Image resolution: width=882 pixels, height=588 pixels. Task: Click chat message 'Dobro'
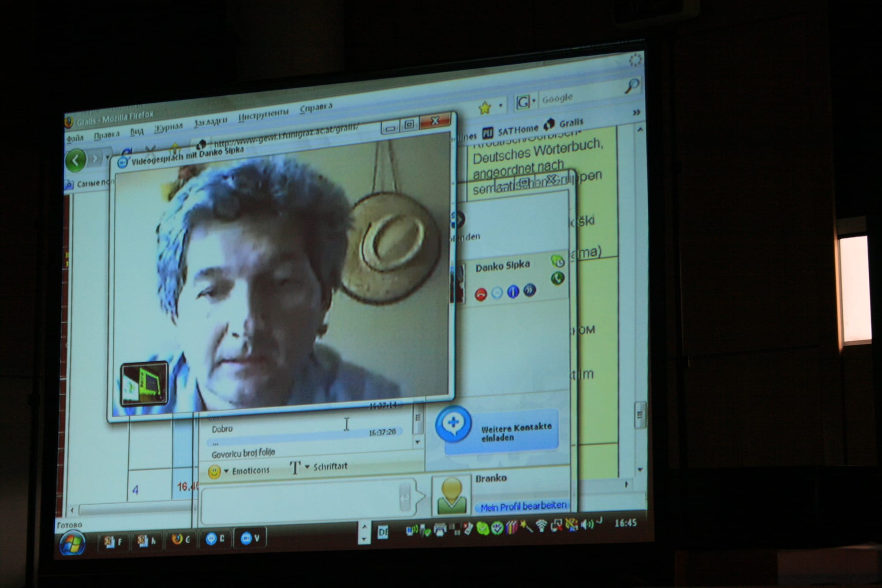(222, 429)
